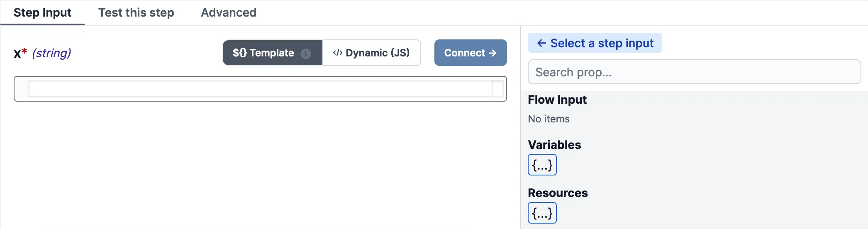Click the </> code icon on Dynamic
This screenshot has width=868, height=229.
pyautogui.click(x=337, y=53)
